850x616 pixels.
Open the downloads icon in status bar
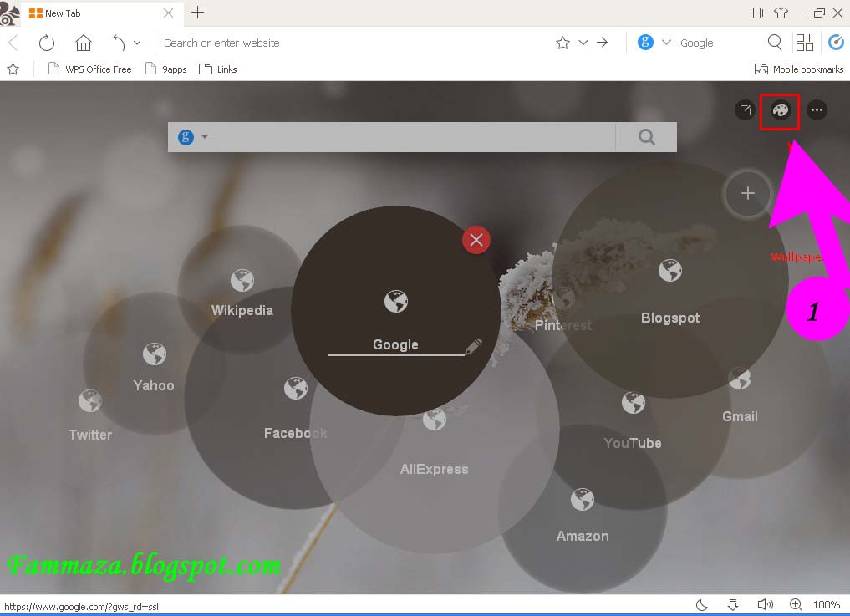coord(733,604)
